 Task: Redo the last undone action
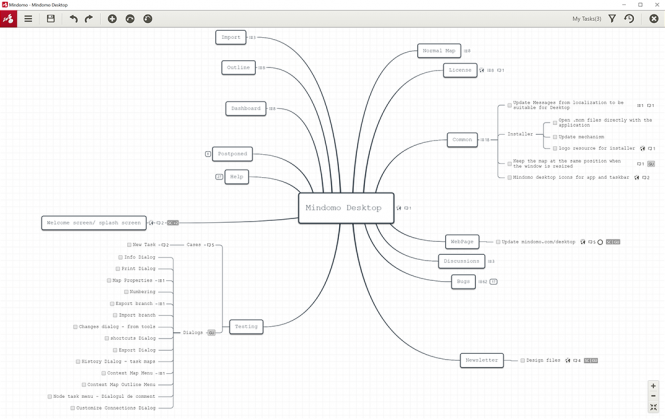coord(89,19)
